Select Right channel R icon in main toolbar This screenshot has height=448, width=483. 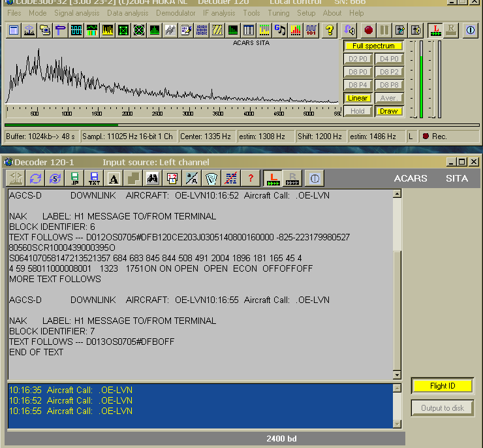tap(451, 30)
